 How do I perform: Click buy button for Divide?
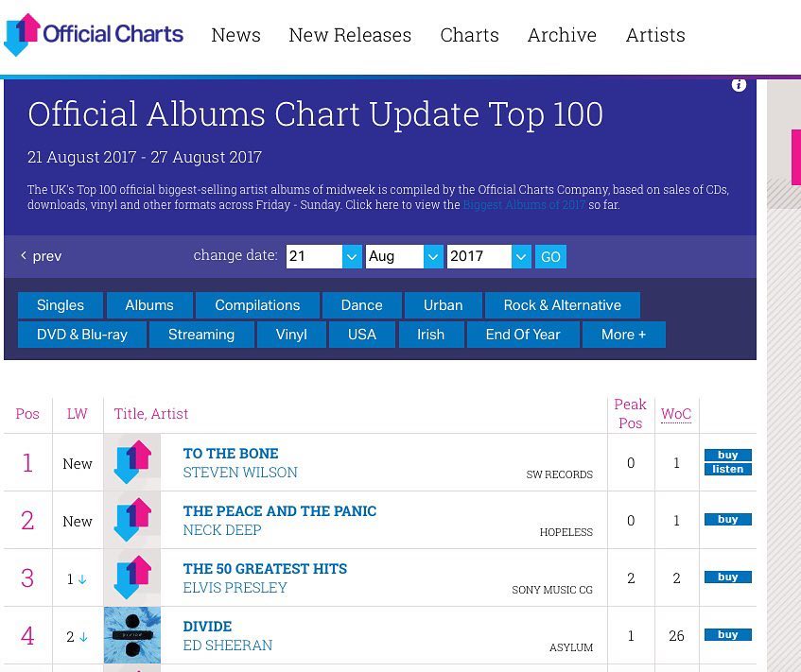728,635
